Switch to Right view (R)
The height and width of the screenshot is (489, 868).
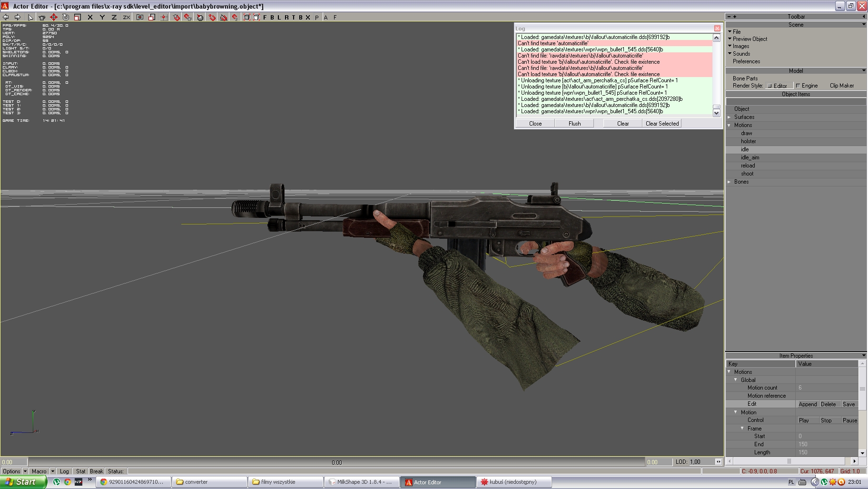coord(286,17)
